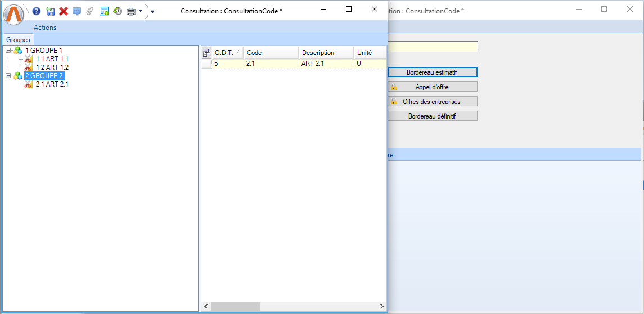This screenshot has height=314, width=644.
Task: Open the printer dropdown arrow
Action: 140,11
